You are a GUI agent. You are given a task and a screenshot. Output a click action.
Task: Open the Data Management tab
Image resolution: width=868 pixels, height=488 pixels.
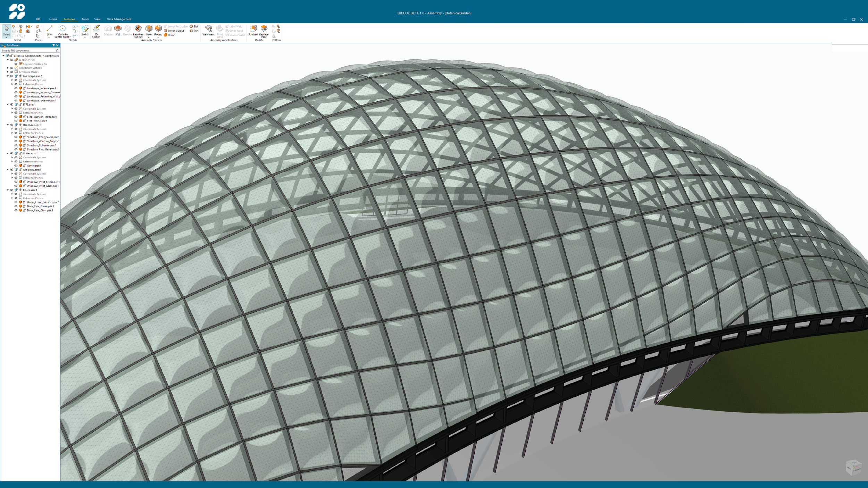click(x=119, y=19)
